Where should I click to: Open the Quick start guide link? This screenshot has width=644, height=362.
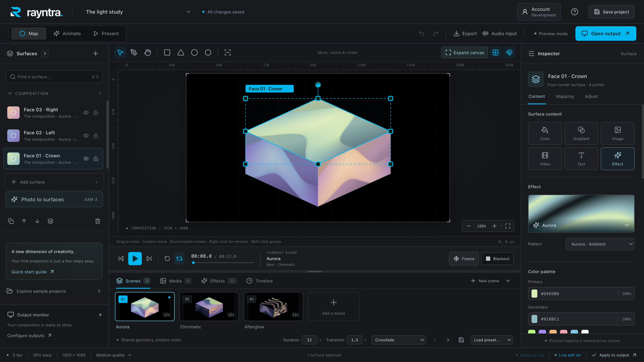(33, 272)
